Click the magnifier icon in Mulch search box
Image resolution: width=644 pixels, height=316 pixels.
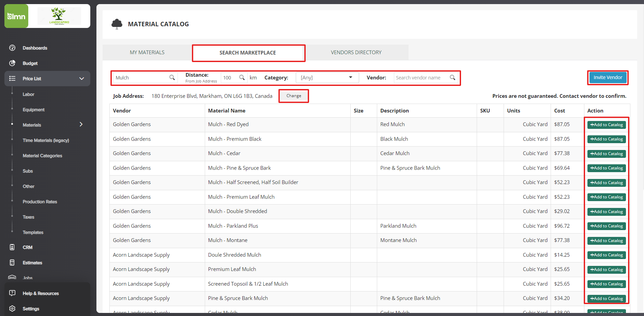(172, 78)
